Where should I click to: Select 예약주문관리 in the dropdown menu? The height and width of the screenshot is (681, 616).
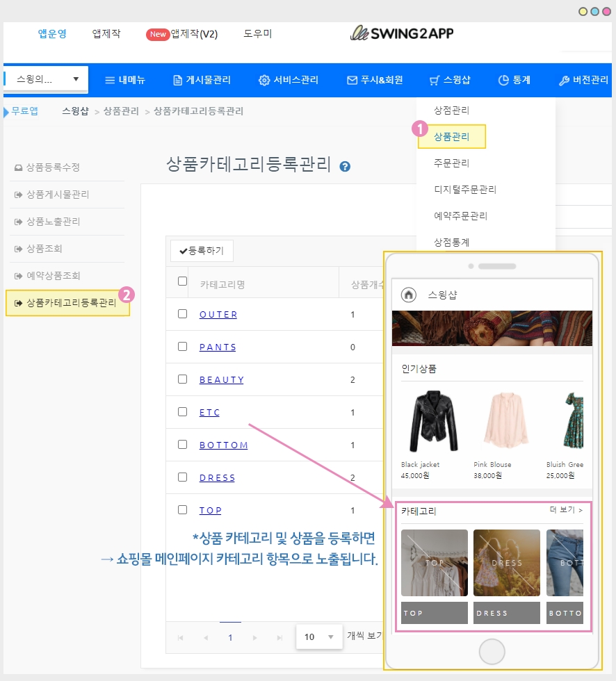tap(461, 216)
